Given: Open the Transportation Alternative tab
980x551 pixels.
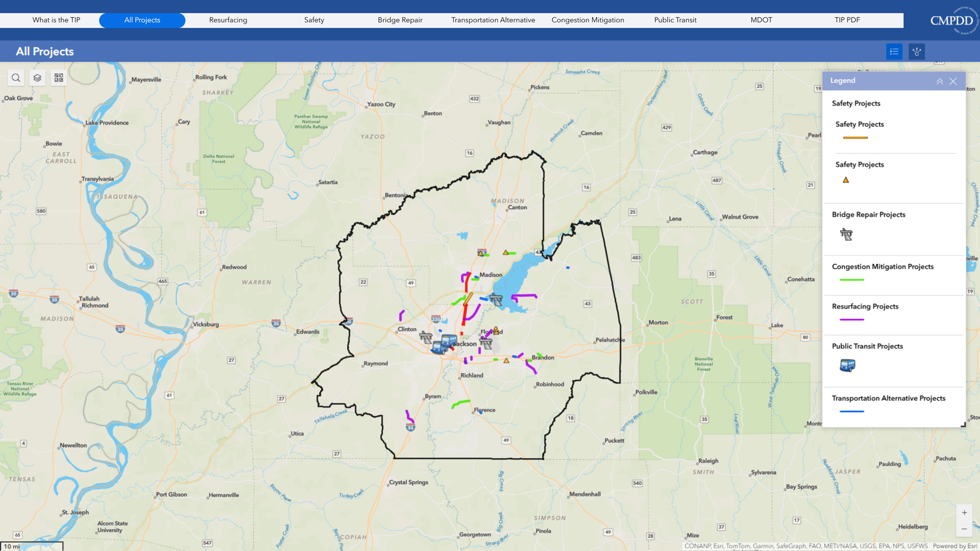Looking at the screenshot, I should pyautogui.click(x=493, y=20).
